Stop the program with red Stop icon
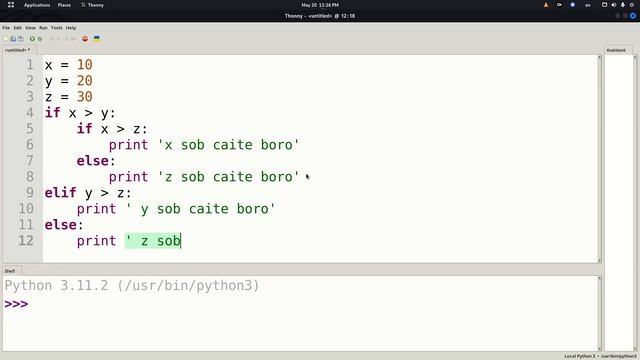 (x=85, y=39)
